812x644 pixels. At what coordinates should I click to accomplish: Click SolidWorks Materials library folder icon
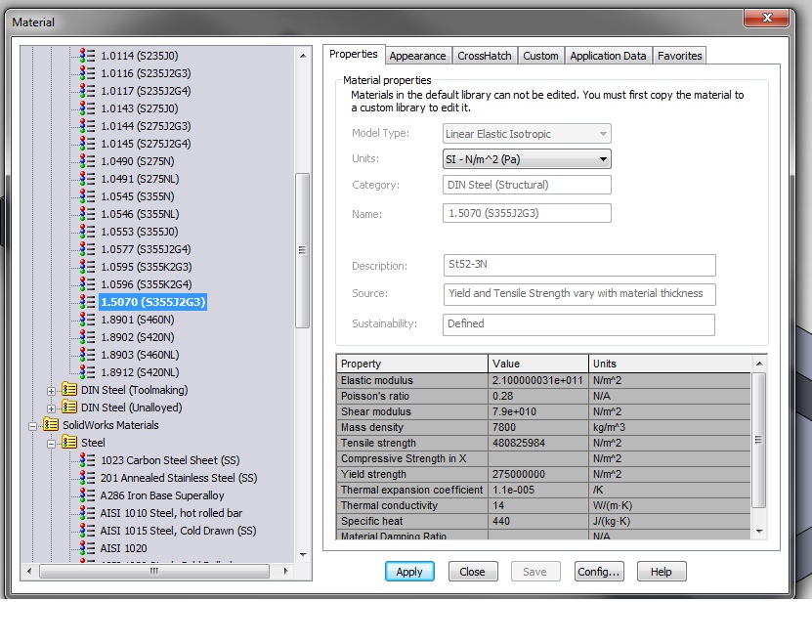(x=50, y=424)
